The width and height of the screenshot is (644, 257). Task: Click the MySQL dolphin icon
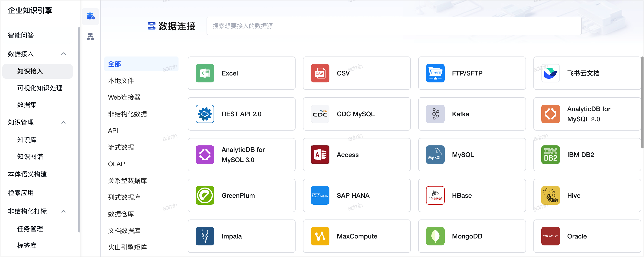pos(435,155)
